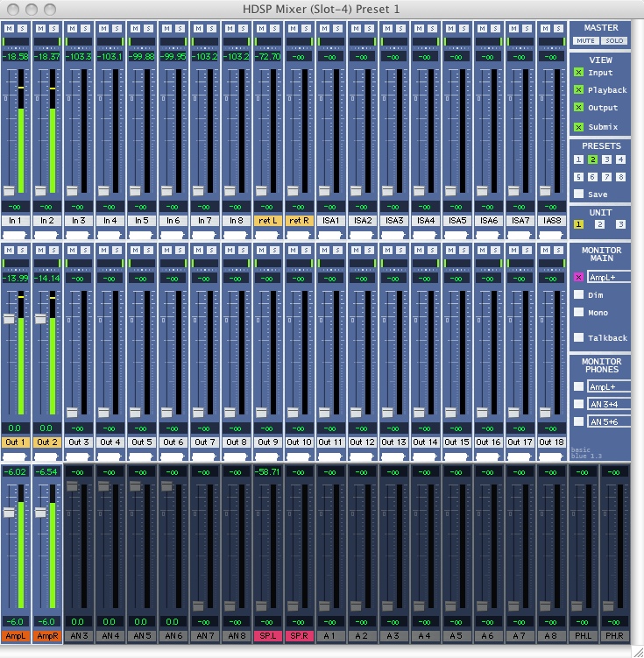Select unit 1
Image resolution: width=644 pixels, height=658 pixels.
click(x=578, y=224)
